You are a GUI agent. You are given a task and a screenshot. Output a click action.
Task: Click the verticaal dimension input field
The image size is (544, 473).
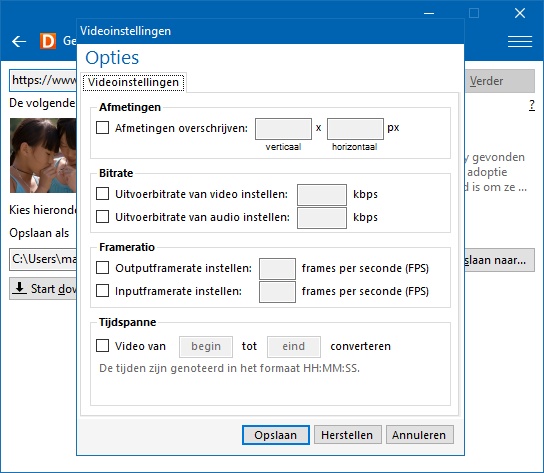(283, 129)
